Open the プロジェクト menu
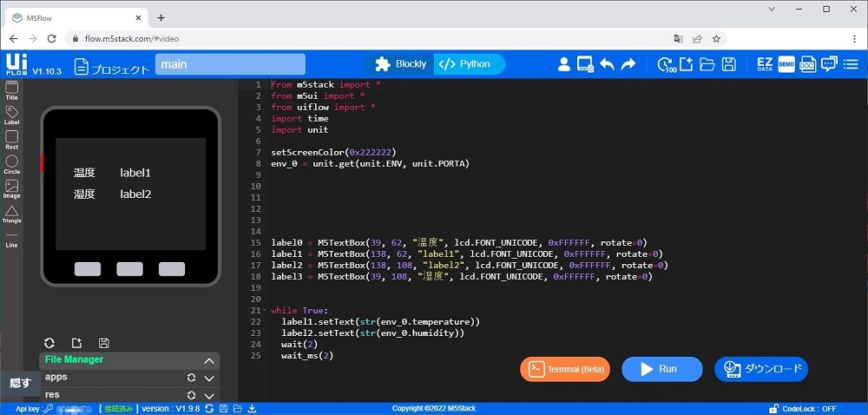 111,66
